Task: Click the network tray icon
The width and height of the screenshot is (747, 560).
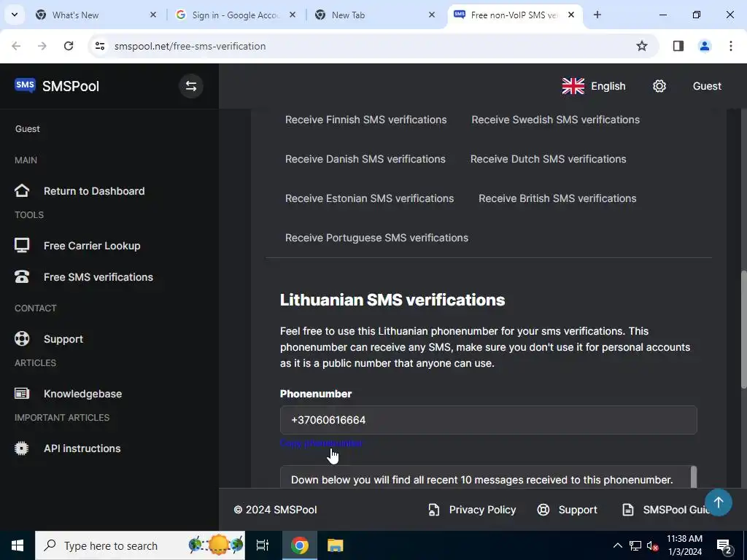Action: (x=635, y=545)
